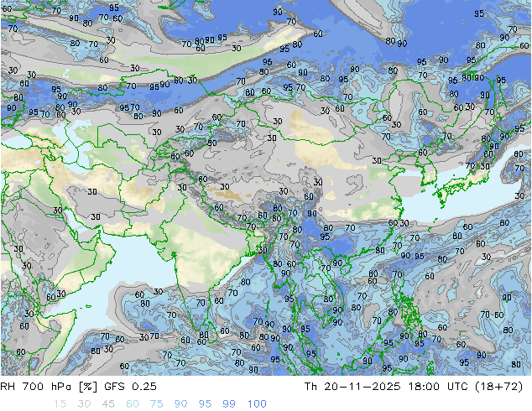532x411 pixels.
Task: Click the legend value 30 in the bottom color scale
Action: coord(84,404)
